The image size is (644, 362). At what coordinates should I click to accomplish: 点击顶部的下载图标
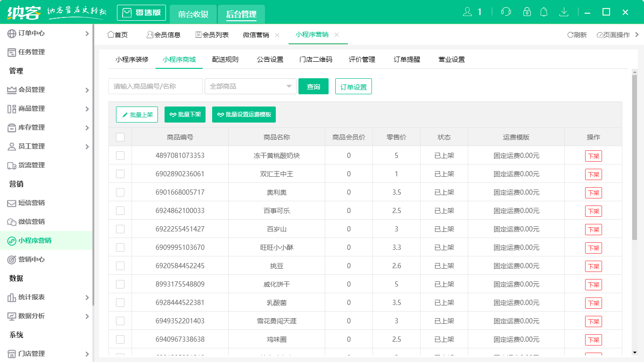tap(564, 12)
